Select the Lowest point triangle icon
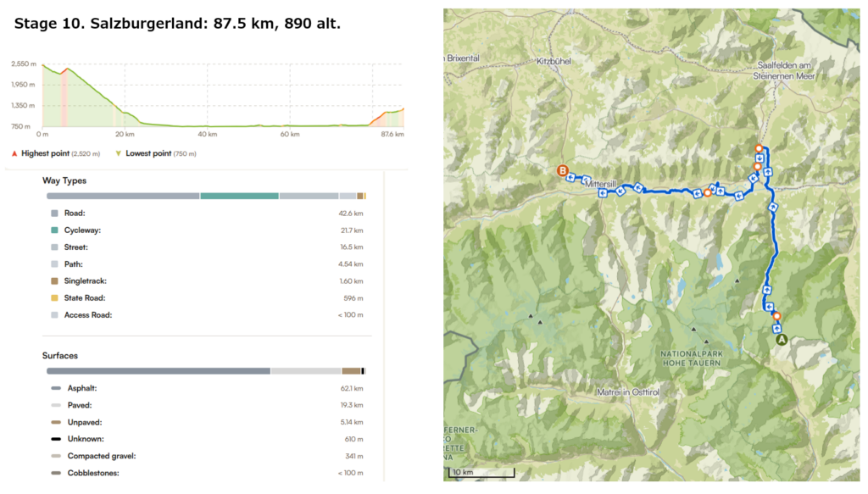This screenshot has height=494, width=868. [x=118, y=153]
